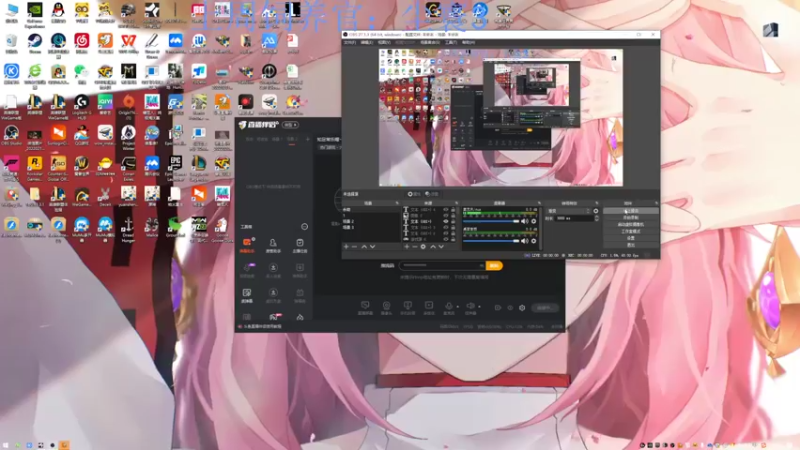The width and height of the screenshot is (800, 450).
Task: Click Start Virtual Camera button in OBS
Action: coord(631,224)
